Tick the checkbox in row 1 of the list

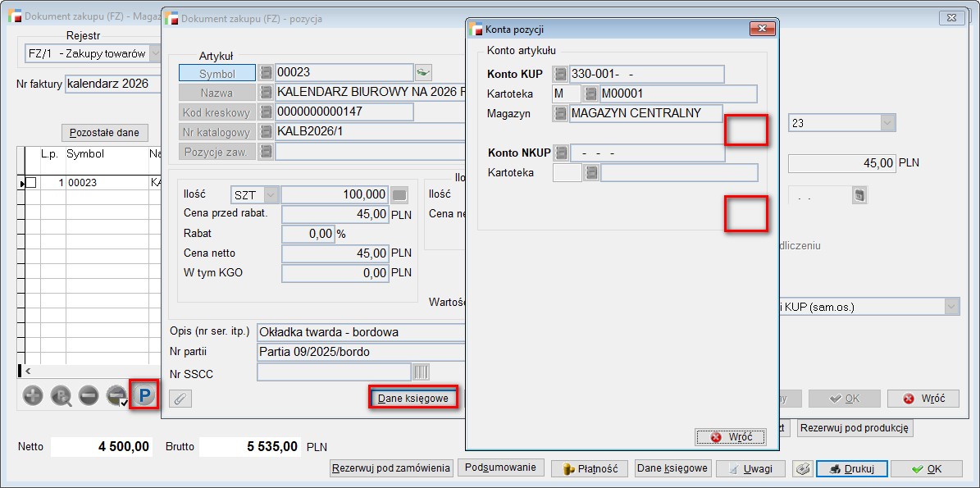click(30, 183)
